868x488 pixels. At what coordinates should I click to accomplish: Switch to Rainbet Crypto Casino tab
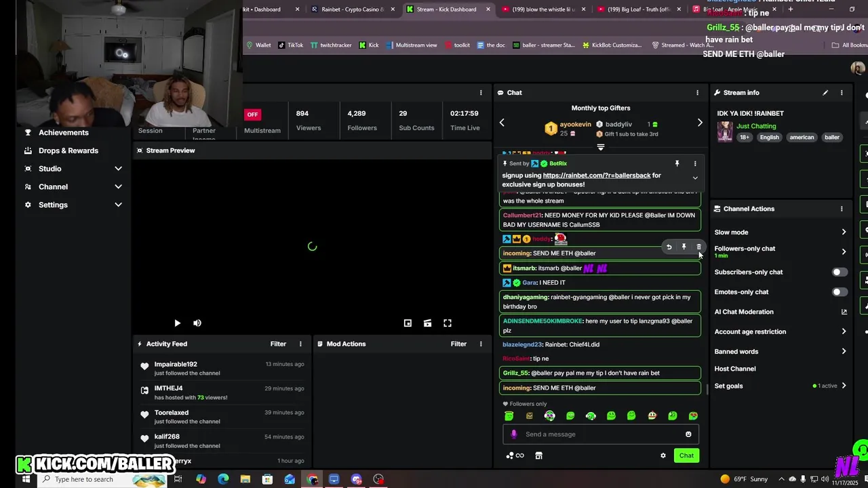click(353, 9)
